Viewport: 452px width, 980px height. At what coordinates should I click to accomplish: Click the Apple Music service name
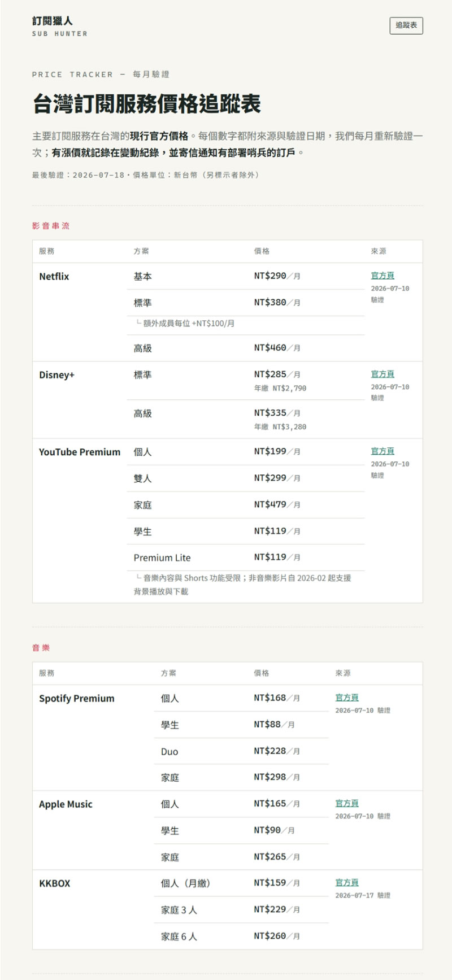[x=66, y=804]
